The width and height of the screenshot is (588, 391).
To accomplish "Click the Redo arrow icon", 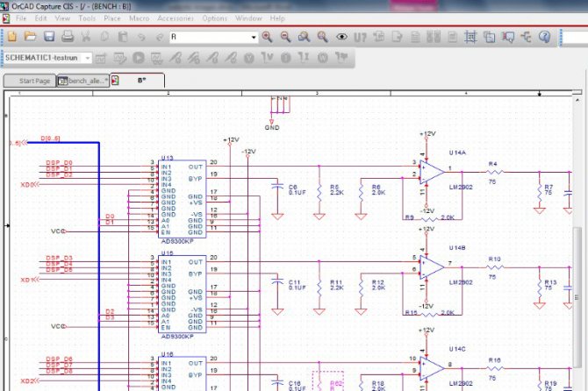I will [160, 37].
